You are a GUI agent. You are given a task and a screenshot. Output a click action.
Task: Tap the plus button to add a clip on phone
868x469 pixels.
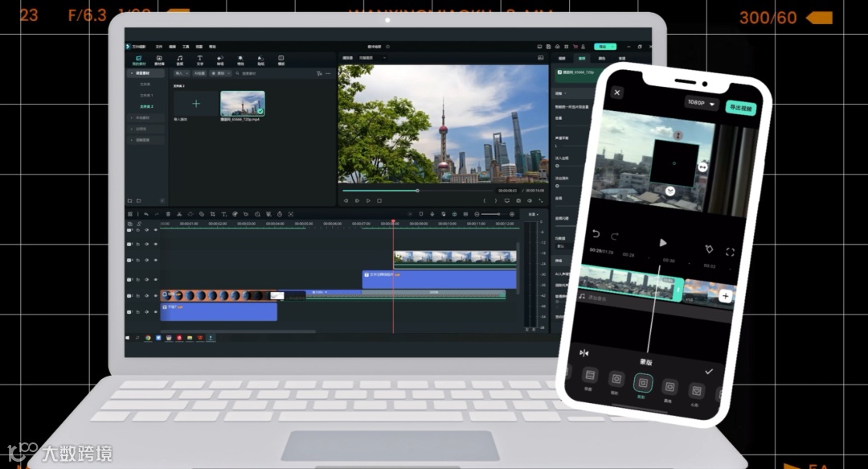(x=725, y=297)
